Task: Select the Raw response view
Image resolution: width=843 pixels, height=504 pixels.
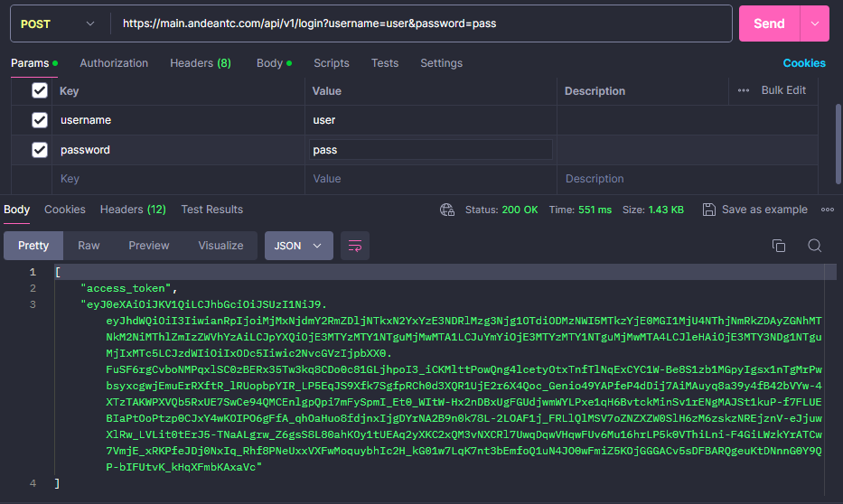Action: [89, 246]
